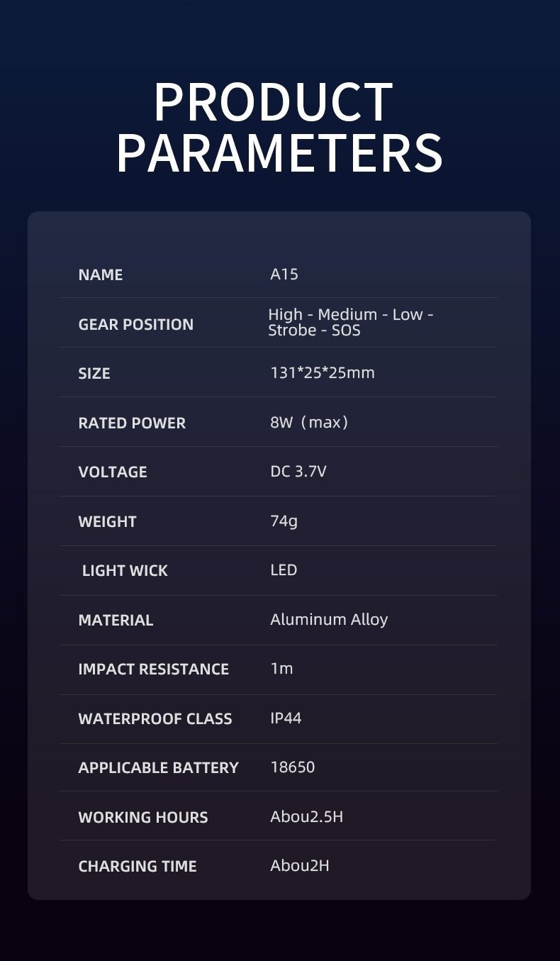Screen dimensions: 560x961
Task: Click the PRODUCT PARAMETERS heading
Action: click(x=279, y=128)
